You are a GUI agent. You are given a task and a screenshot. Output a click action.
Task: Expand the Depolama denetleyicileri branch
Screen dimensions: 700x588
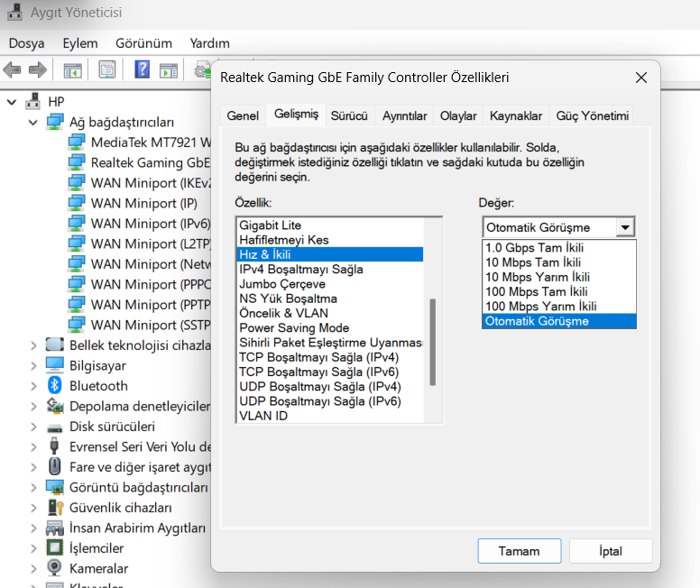(34, 407)
